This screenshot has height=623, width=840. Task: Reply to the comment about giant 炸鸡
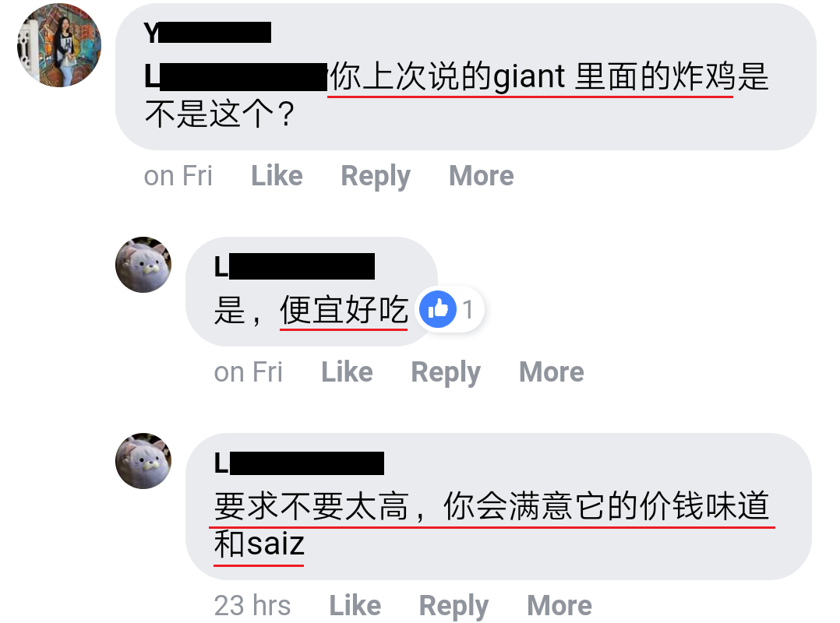(x=376, y=176)
